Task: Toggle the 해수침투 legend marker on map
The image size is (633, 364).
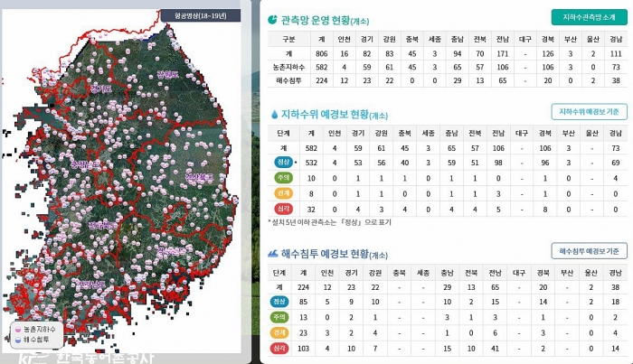Action: (18, 341)
